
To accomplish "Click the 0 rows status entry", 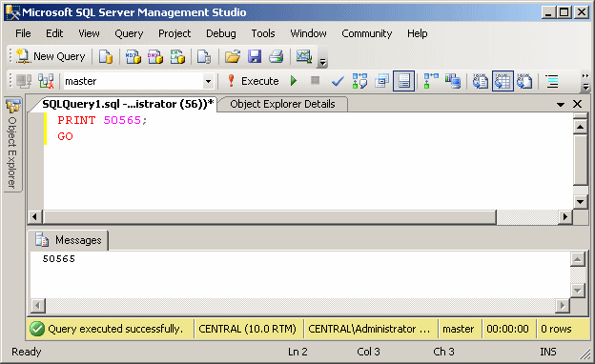I will [x=556, y=329].
